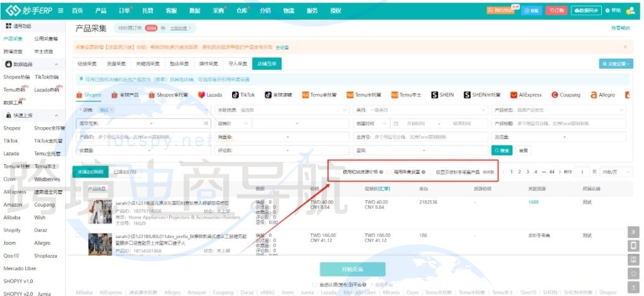This screenshot has height=296, width=644.
Task: Expand the 20条/页 page size dropdown
Action: point(609,171)
